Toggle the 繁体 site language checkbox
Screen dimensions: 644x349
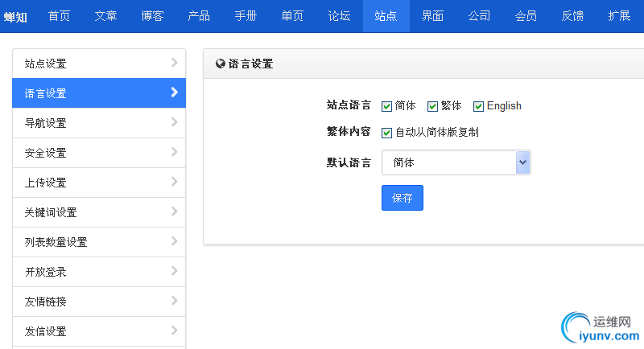click(x=432, y=107)
